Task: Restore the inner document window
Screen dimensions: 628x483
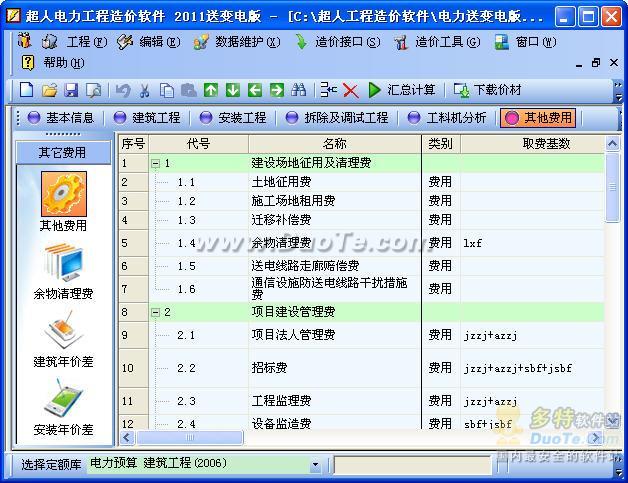Action: 596,62
